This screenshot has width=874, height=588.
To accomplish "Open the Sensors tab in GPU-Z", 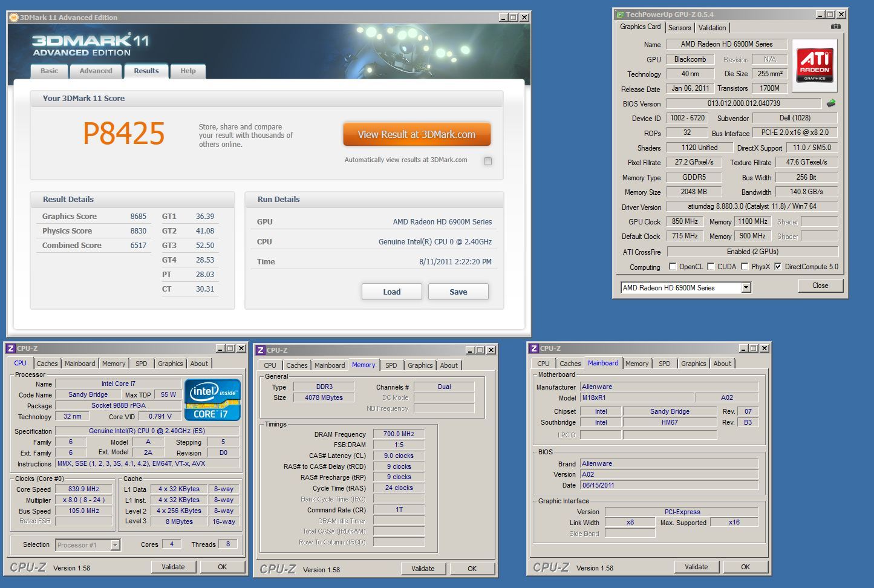I will [679, 28].
